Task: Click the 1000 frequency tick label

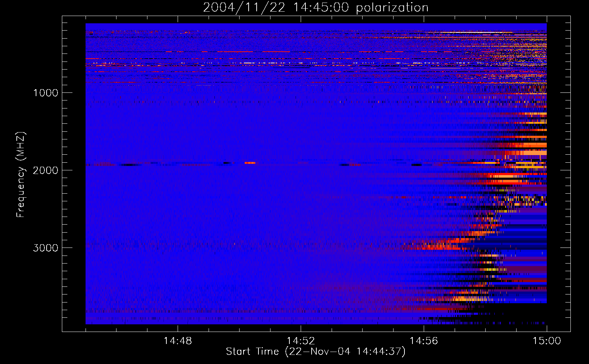Action: (46, 93)
